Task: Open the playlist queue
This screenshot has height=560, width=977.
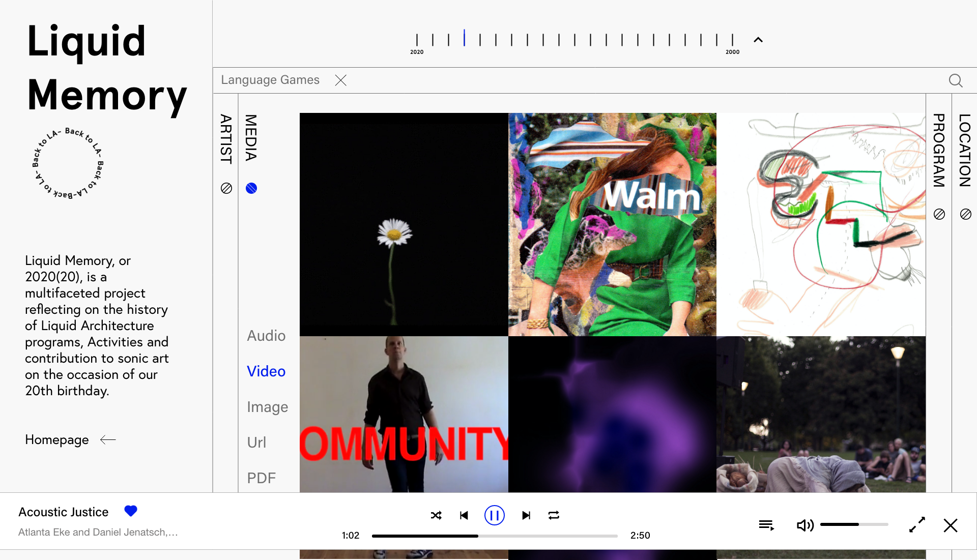Action: pyautogui.click(x=766, y=525)
